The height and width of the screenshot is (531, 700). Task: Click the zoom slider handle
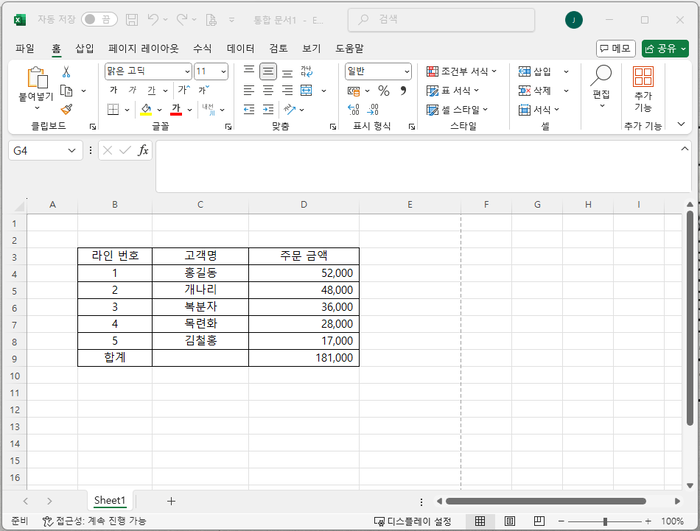(605, 521)
